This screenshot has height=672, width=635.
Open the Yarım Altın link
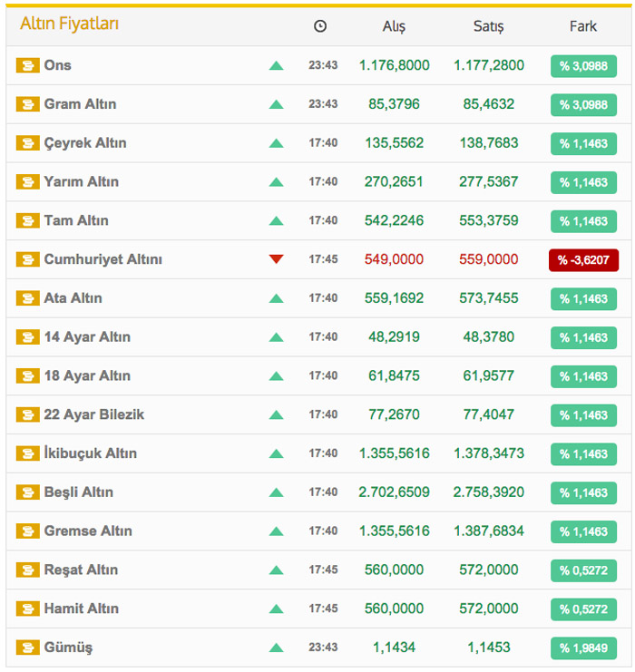click(81, 181)
